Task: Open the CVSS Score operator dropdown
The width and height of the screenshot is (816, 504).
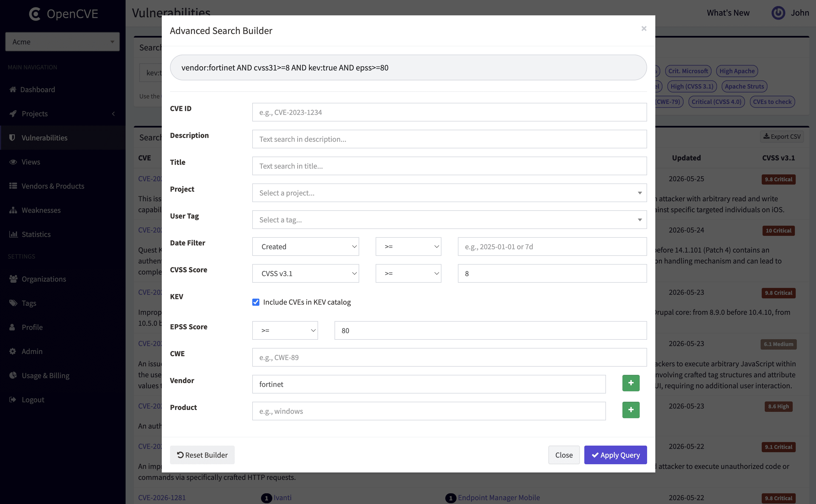Action: [408, 273]
